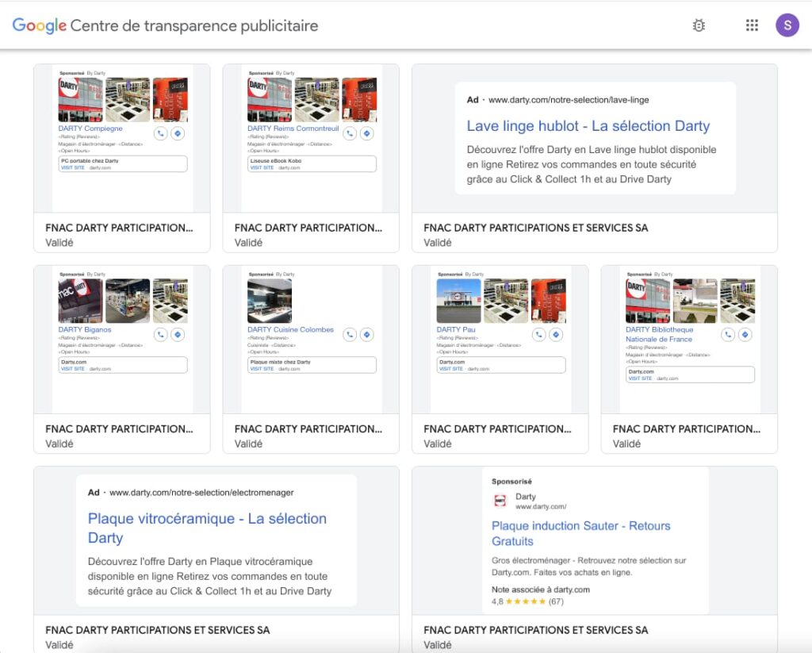The height and width of the screenshot is (653, 812).
Task: Open the account avatar S
Action: point(787,25)
